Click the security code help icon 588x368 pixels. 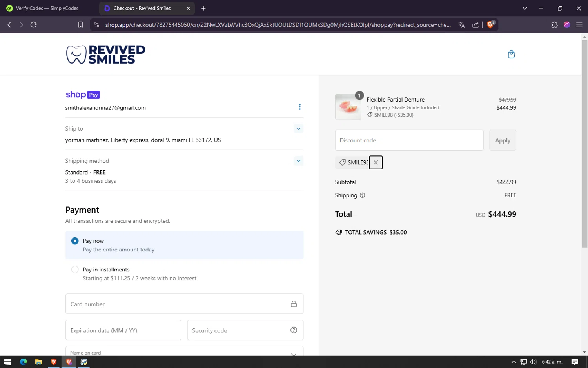click(x=294, y=330)
